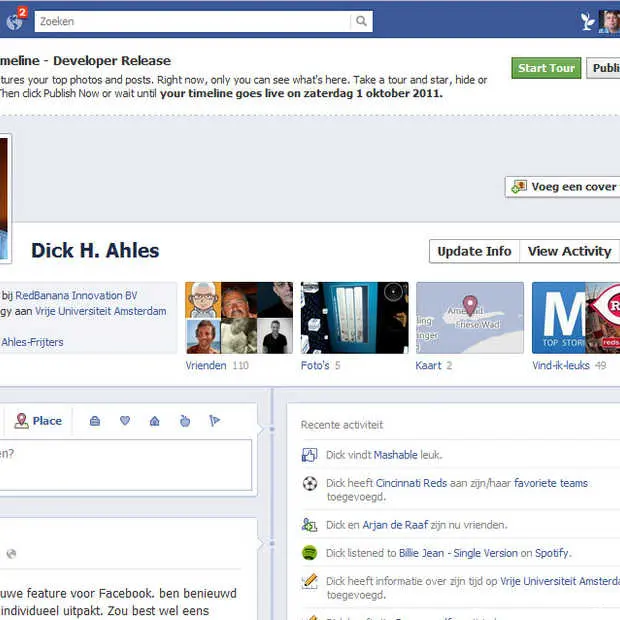
Task: Click into the status composer text box
Action: point(125,465)
